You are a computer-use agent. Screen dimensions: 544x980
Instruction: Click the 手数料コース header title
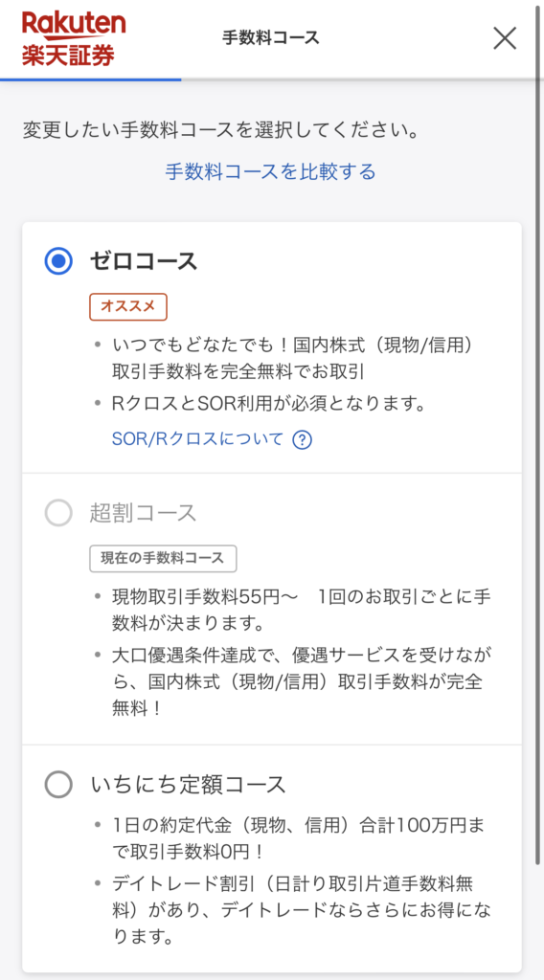(271, 38)
